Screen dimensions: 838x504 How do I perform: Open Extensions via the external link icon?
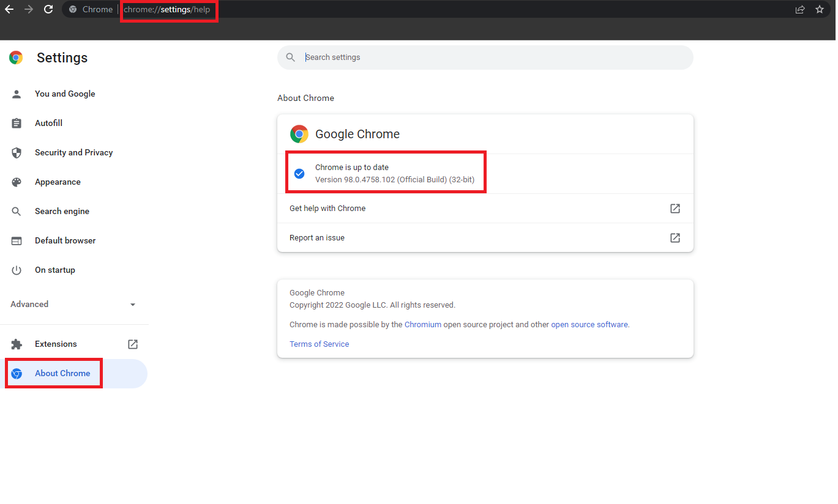click(133, 344)
